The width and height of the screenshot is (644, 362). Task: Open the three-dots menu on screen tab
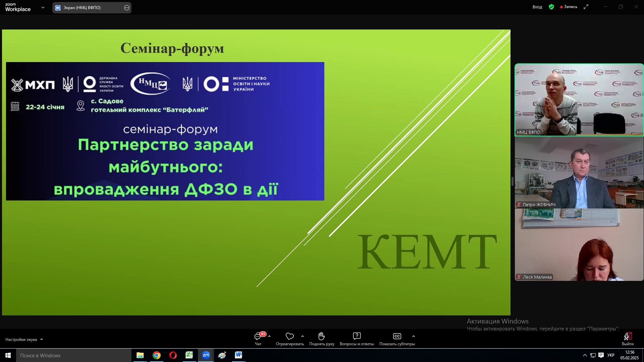click(x=126, y=8)
